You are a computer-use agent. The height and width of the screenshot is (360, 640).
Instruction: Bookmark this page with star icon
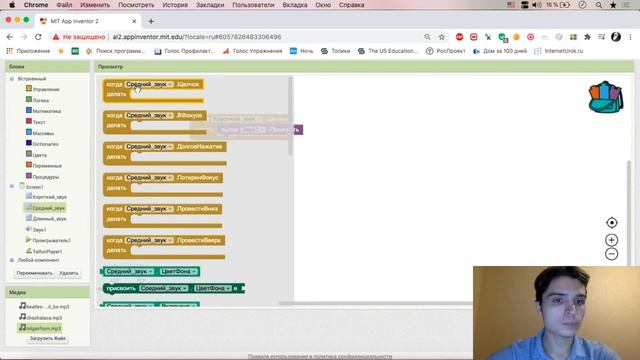(442, 37)
